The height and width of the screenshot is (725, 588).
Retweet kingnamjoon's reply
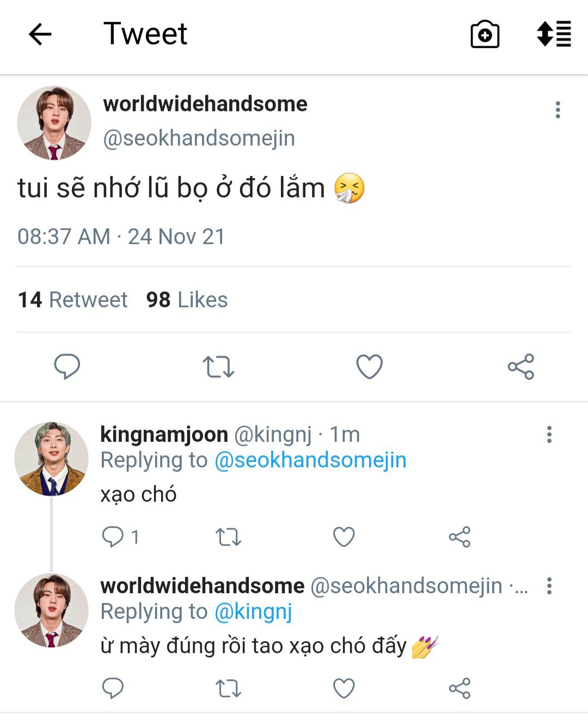click(x=228, y=537)
